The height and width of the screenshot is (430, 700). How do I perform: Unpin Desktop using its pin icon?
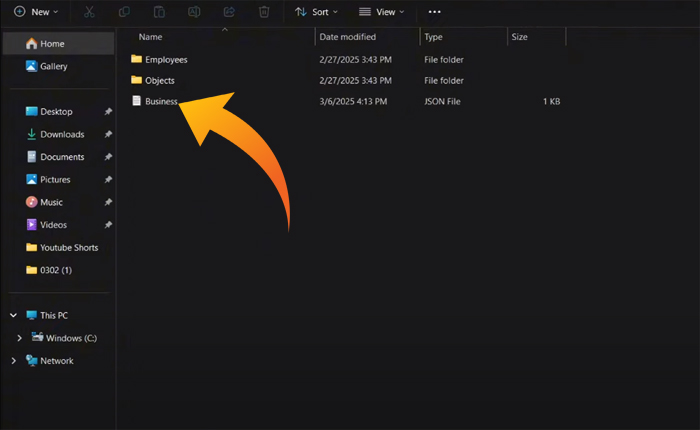(108, 112)
